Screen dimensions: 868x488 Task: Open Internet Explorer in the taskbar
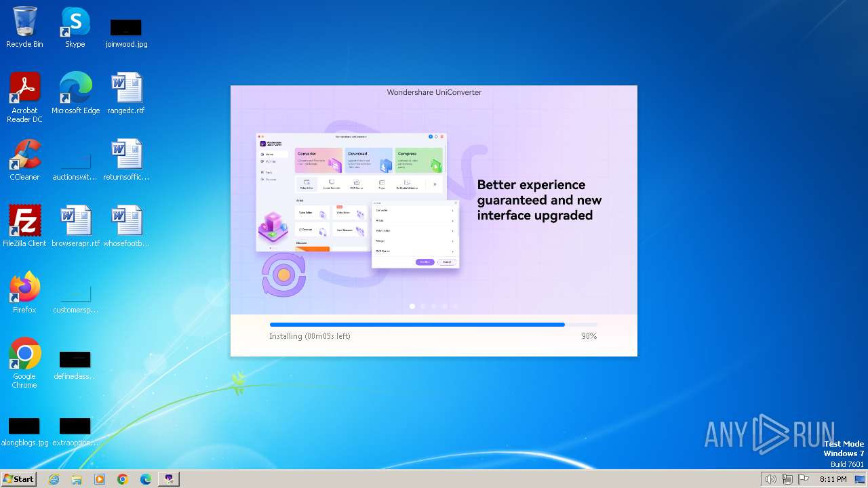point(54,479)
